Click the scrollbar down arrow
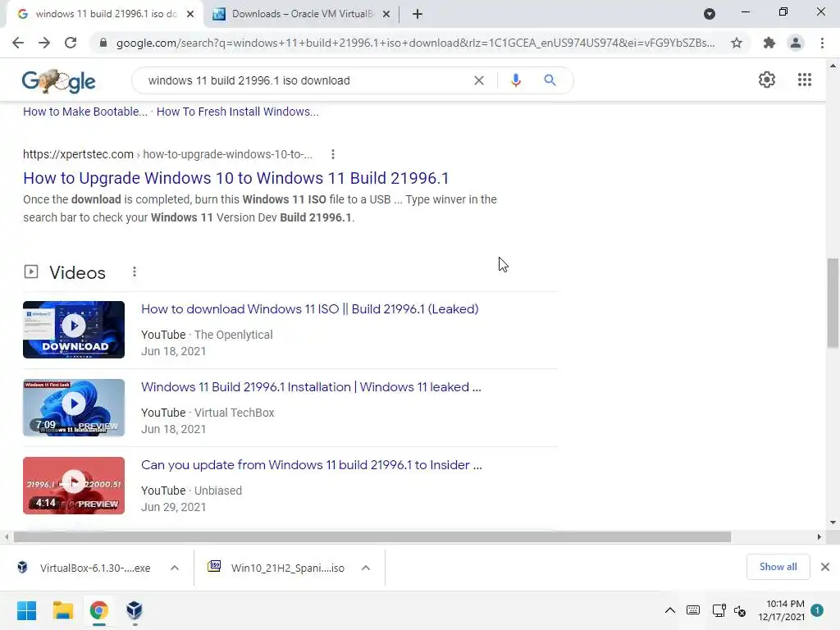 (833, 523)
